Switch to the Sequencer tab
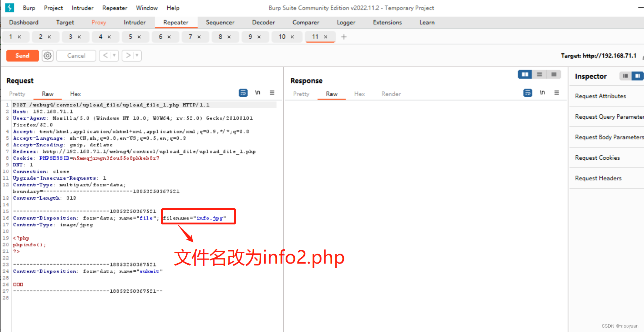Viewport: 644px width, 332px height. click(220, 23)
